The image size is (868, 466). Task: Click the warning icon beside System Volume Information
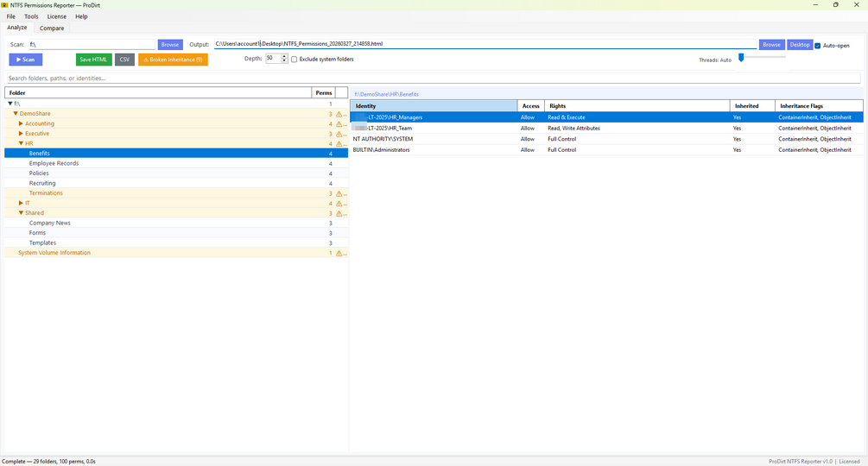(x=339, y=253)
